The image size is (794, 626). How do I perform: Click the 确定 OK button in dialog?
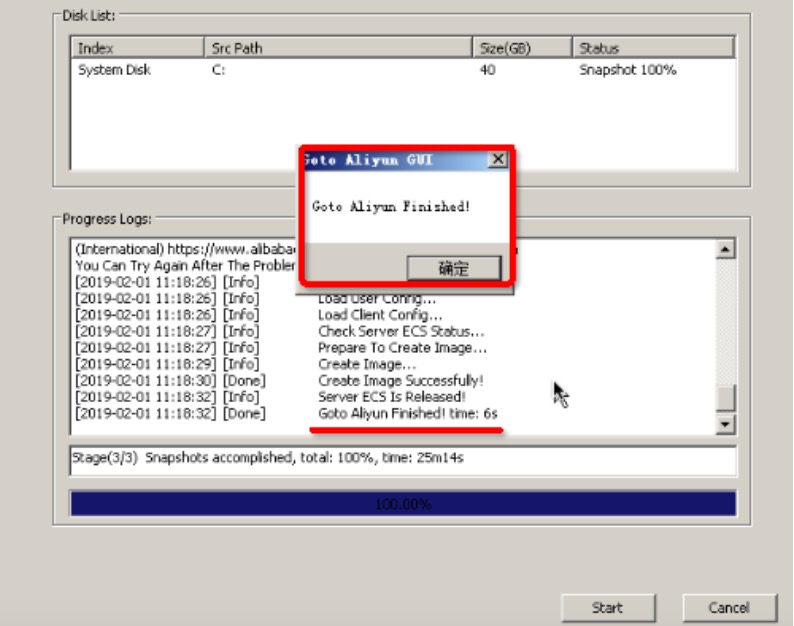[x=454, y=268]
